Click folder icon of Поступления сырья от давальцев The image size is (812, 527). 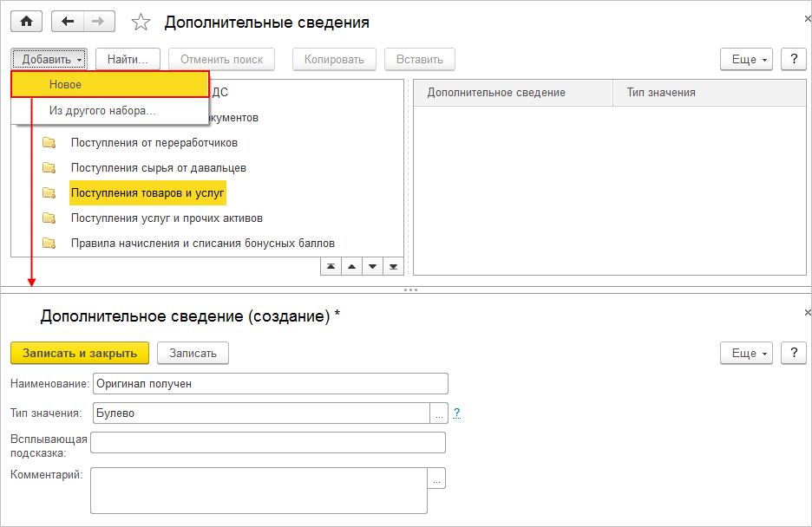(x=49, y=168)
